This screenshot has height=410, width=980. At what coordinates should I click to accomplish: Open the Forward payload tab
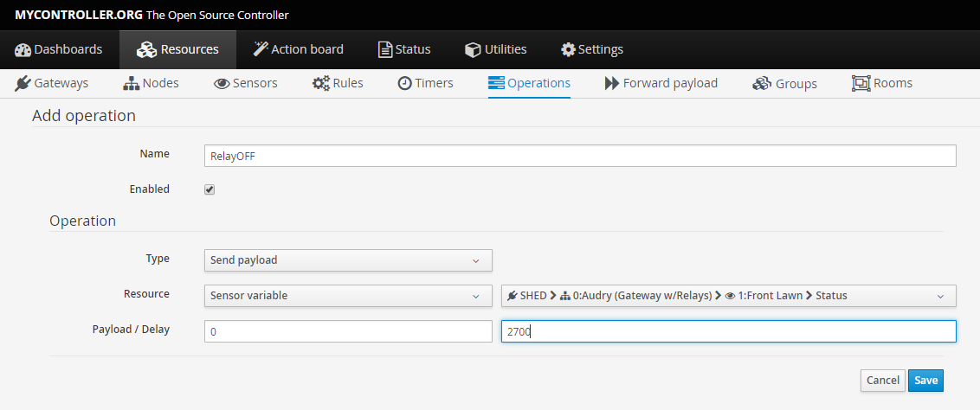(661, 83)
